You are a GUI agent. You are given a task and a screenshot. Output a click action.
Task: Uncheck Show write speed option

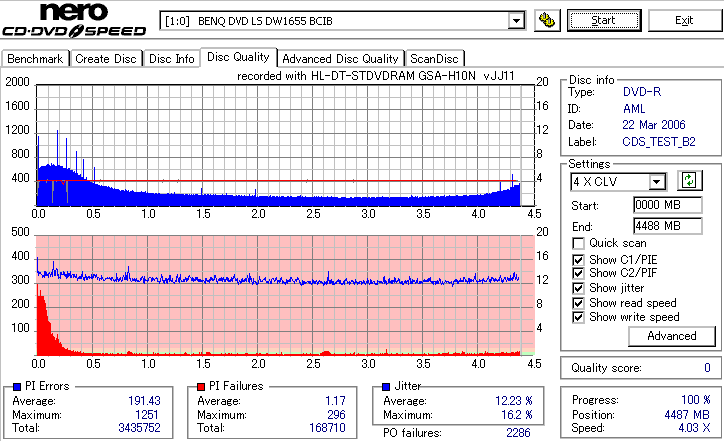pyautogui.click(x=578, y=317)
